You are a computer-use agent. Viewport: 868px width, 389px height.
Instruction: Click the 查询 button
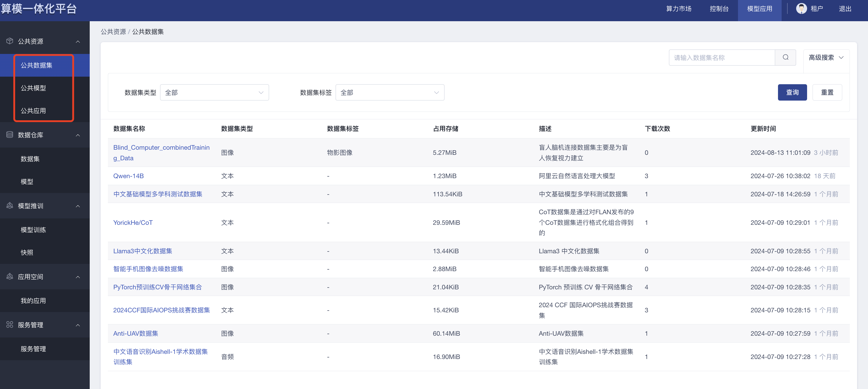tap(792, 92)
